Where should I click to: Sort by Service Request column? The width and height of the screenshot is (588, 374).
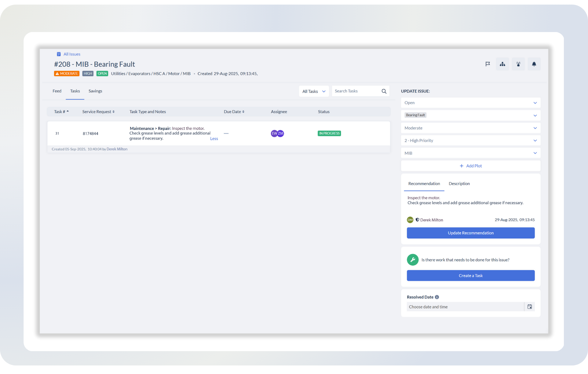98,112
